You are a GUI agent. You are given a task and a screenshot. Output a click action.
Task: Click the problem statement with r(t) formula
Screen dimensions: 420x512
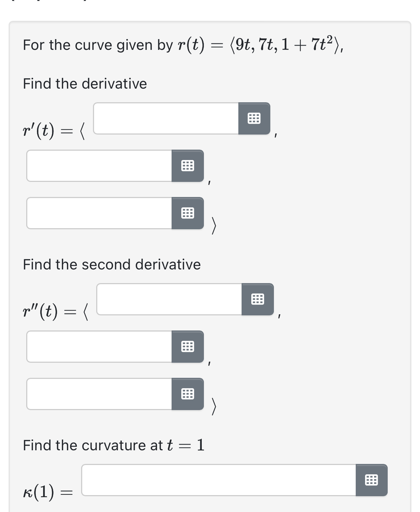pyautogui.click(x=179, y=44)
